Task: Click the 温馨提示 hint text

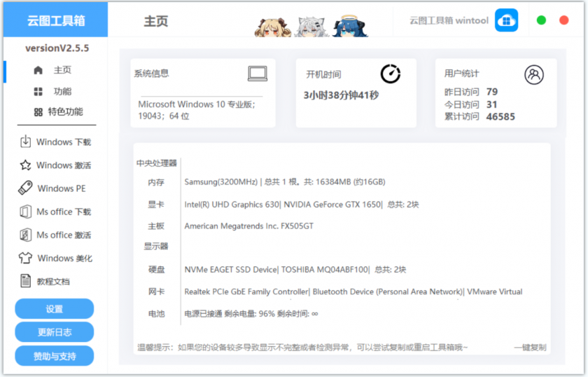Action: [x=302, y=348]
